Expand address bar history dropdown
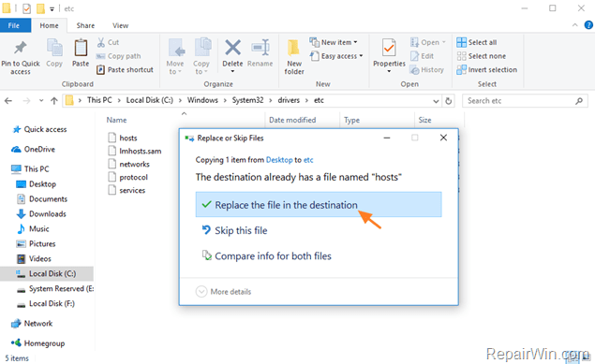595x364 pixels. coord(436,101)
